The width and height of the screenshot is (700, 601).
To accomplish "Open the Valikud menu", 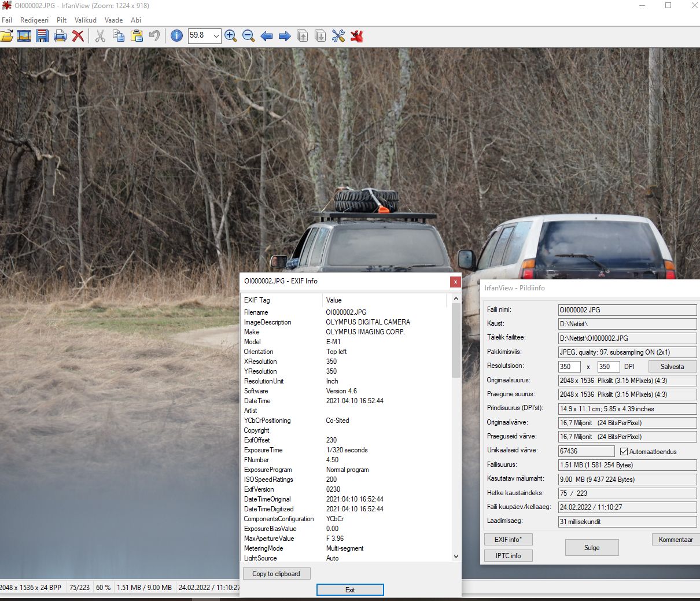I will [x=85, y=20].
